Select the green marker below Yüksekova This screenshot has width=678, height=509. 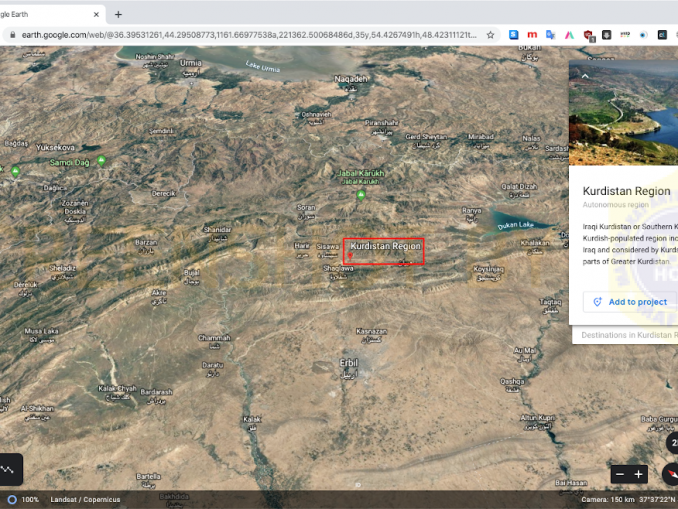[15, 172]
